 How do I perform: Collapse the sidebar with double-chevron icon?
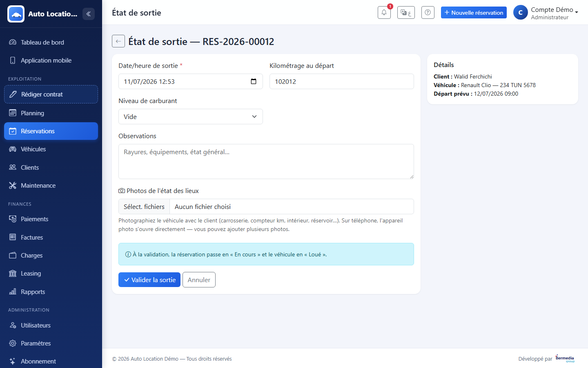tap(89, 14)
